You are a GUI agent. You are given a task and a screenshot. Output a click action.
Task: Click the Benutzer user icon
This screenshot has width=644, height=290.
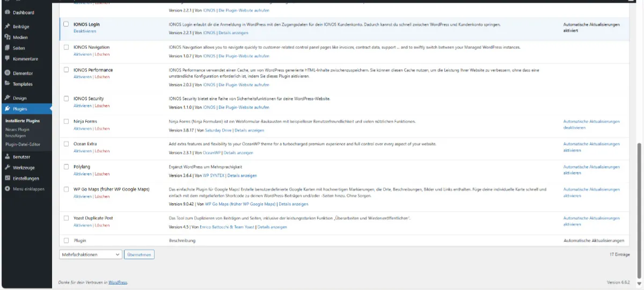pyautogui.click(x=7, y=157)
